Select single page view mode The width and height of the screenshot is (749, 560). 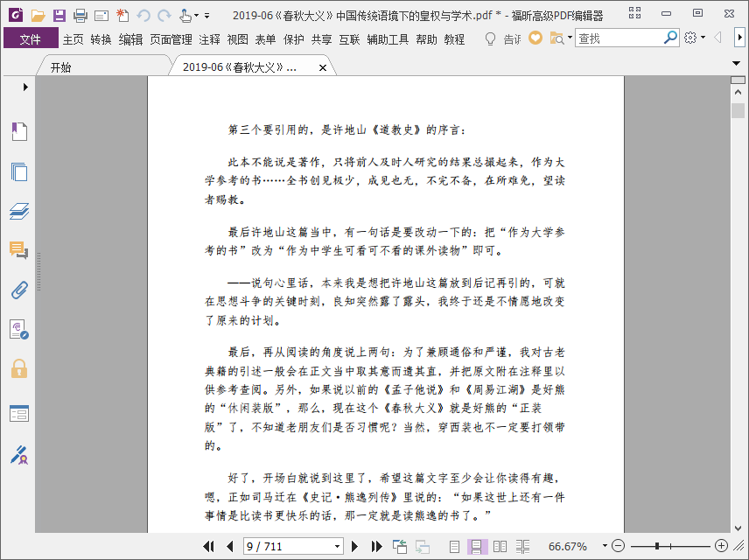pos(454,546)
